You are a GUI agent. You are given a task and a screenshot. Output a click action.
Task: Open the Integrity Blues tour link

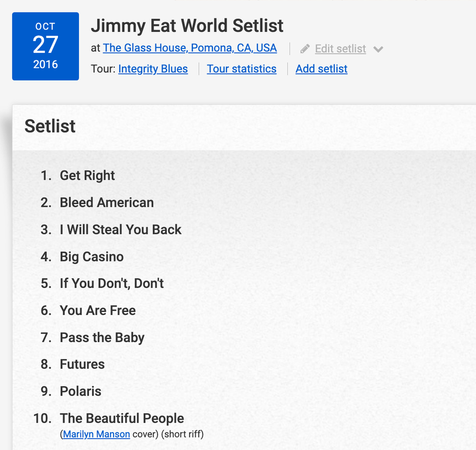(x=153, y=69)
